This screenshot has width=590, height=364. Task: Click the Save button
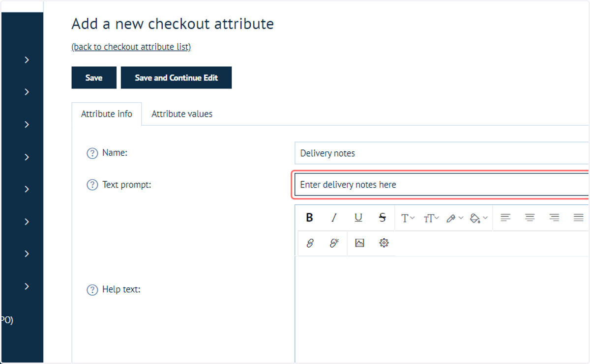[x=94, y=78]
